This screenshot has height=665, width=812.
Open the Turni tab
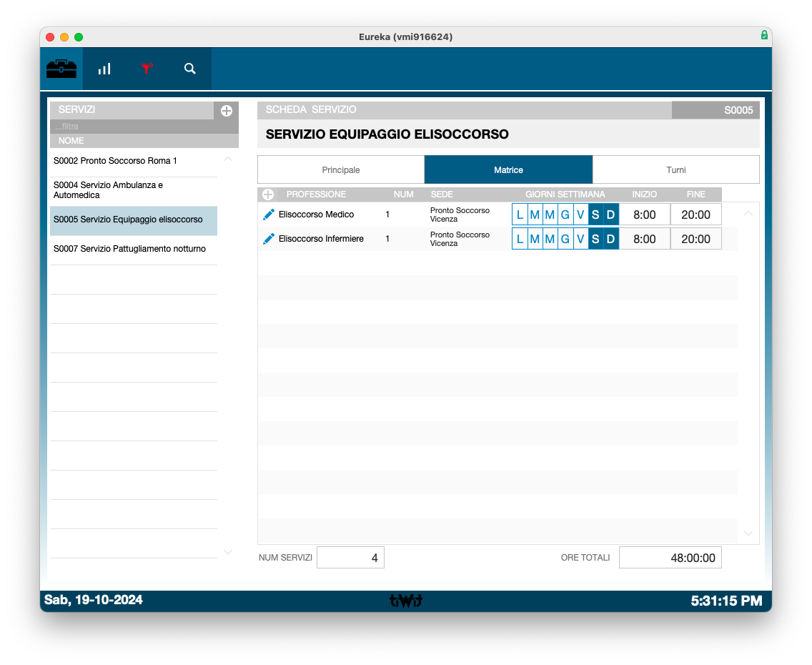point(675,170)
